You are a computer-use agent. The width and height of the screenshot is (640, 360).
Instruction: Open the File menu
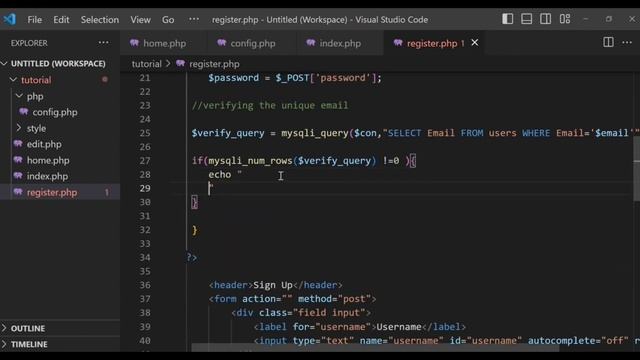[35, 20]
